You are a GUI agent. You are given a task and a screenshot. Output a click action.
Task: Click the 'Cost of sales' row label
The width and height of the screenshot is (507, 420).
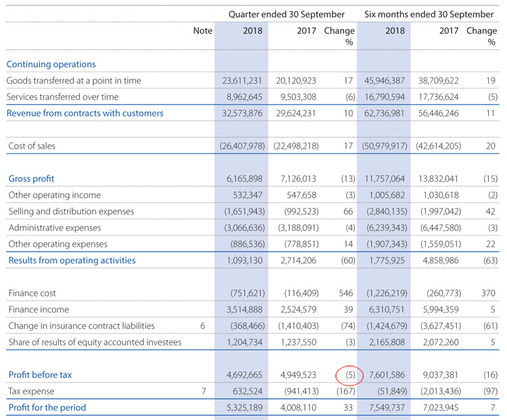pyautogui.click(x=32, y=146)
